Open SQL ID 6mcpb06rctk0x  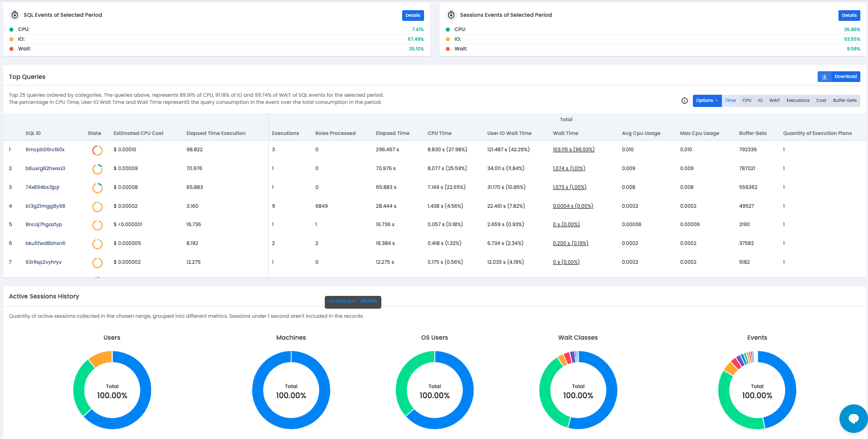tap(45, 150)
